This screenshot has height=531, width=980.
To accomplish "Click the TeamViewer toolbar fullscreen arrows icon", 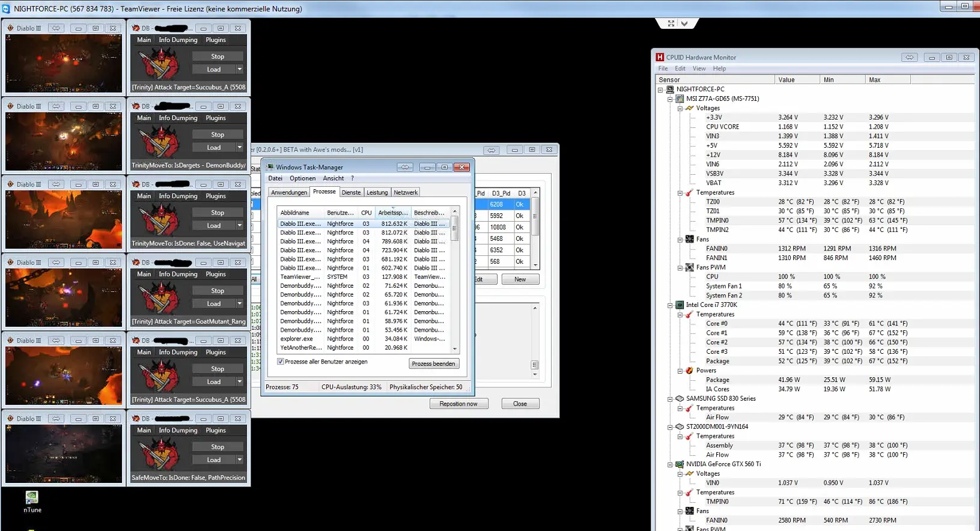I will coord(671,23).
